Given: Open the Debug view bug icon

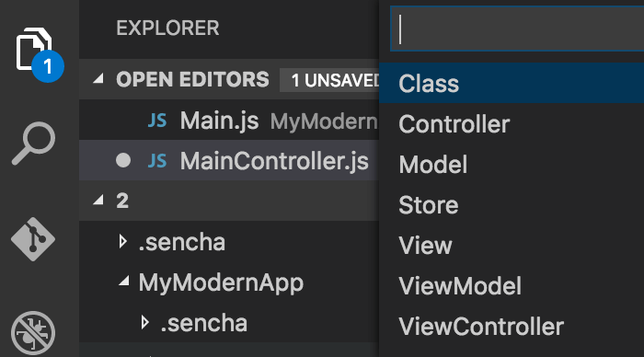Looking at the screenshot, I should tap(33, 333).
